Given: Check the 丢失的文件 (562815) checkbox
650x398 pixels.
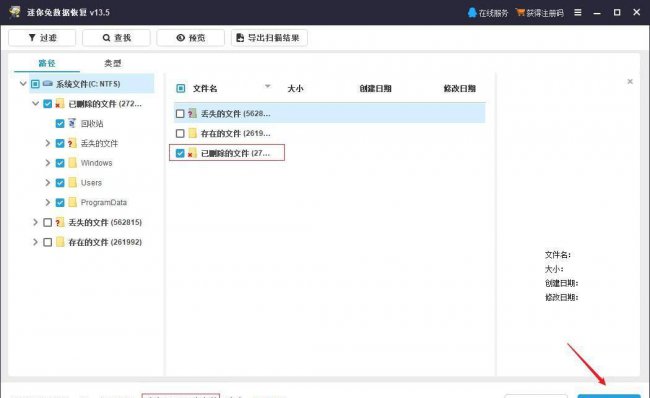Looking at the screenshot, I should click(x=48, y=223).
